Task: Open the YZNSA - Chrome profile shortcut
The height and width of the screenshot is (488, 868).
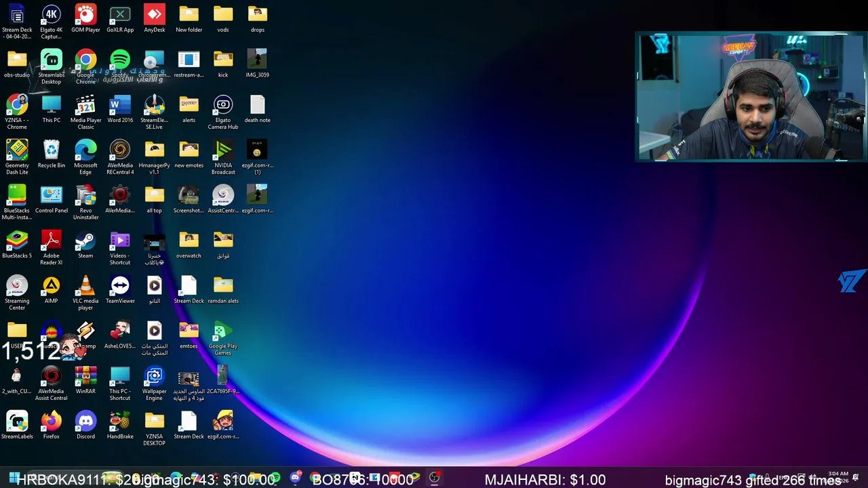Action: [17, 113]
